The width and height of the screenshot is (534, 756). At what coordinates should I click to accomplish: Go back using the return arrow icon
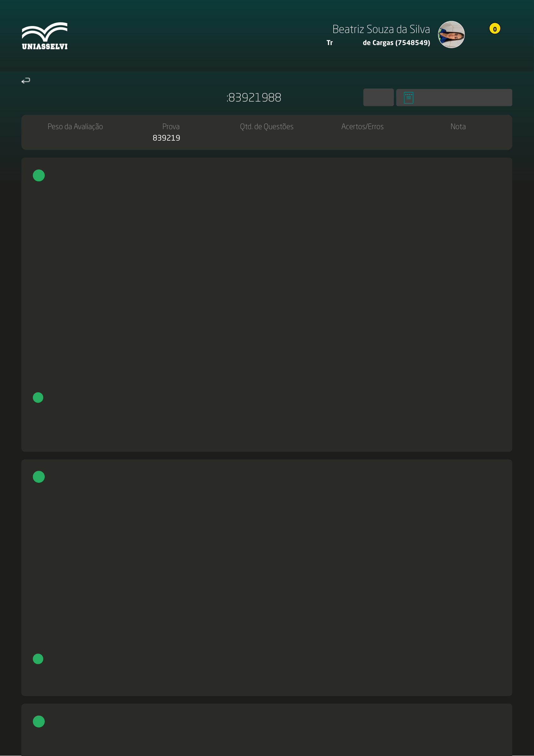click(26, 81)
